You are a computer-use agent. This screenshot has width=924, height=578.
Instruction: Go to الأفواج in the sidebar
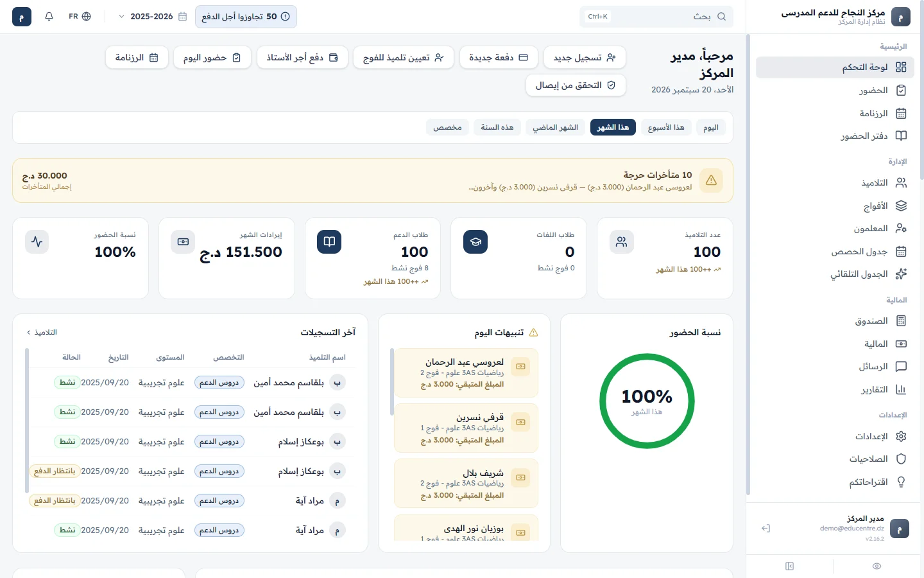point(835,206)
